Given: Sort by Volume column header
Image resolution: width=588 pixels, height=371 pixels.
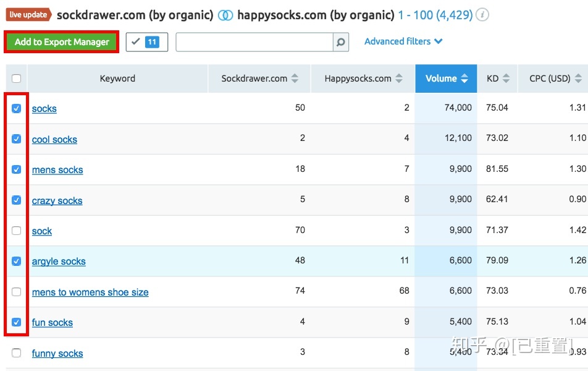Looking at the screenshot, I should click(x=446, y=78).
